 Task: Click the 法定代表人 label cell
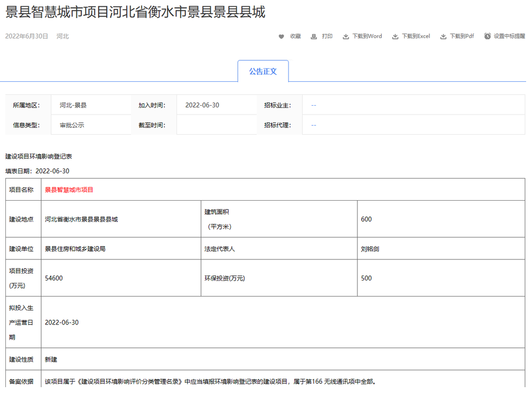click(279, 249)
